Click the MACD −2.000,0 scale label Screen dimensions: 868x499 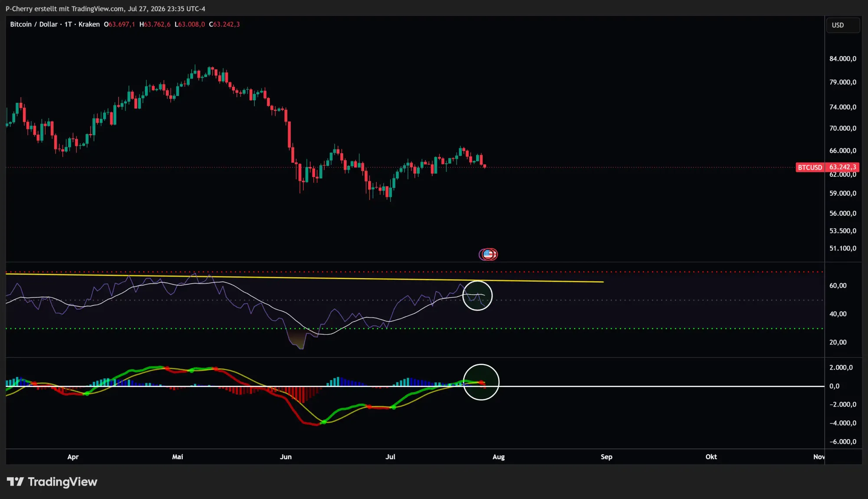coord(843,404)
